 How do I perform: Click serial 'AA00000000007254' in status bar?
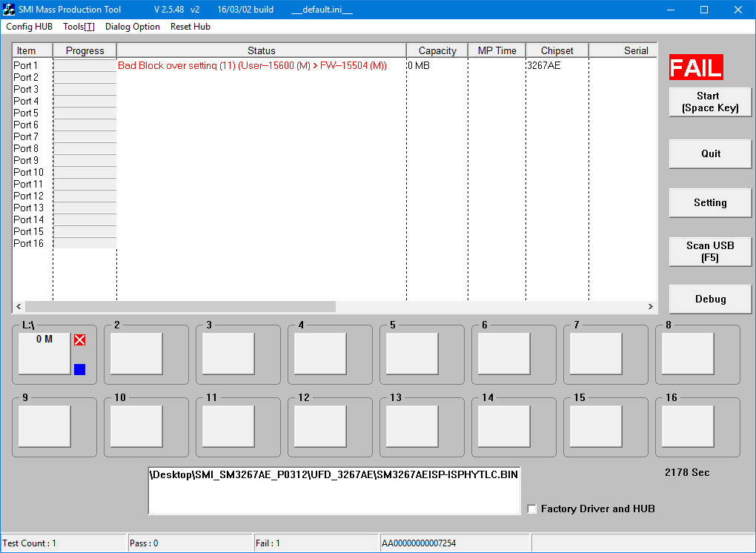click(x=419, y=543)
